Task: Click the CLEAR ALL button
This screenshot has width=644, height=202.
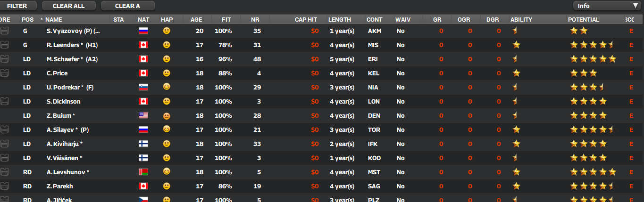Action: tap(69, 6)
